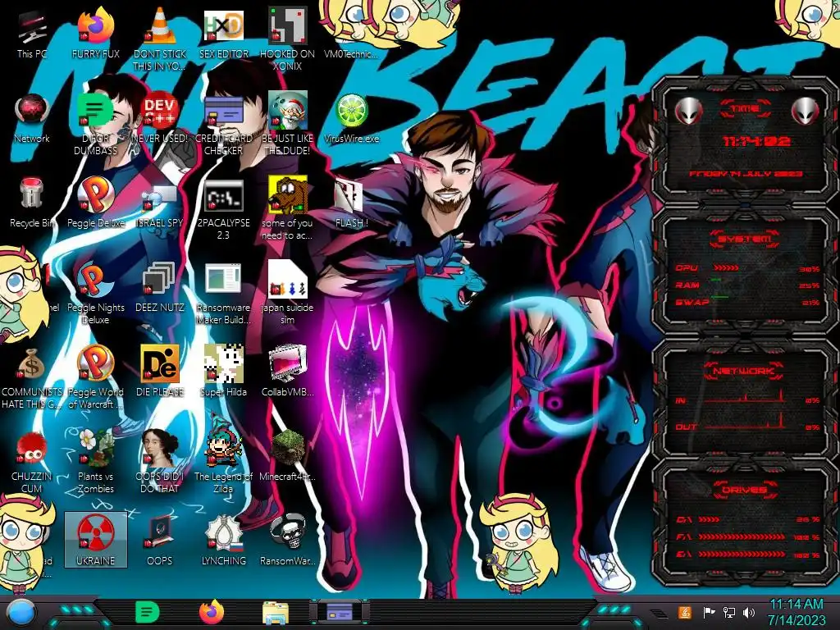
Task: Click the SYSTEM widget header
Action: [x=745, y=239]
